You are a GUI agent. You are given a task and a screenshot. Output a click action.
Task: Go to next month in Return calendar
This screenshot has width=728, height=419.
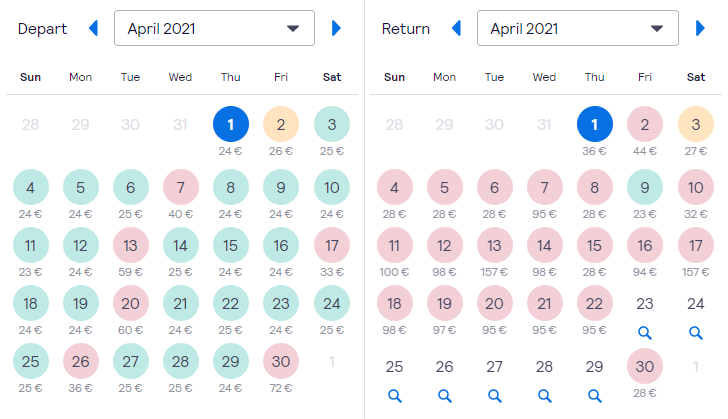(700, 28)
